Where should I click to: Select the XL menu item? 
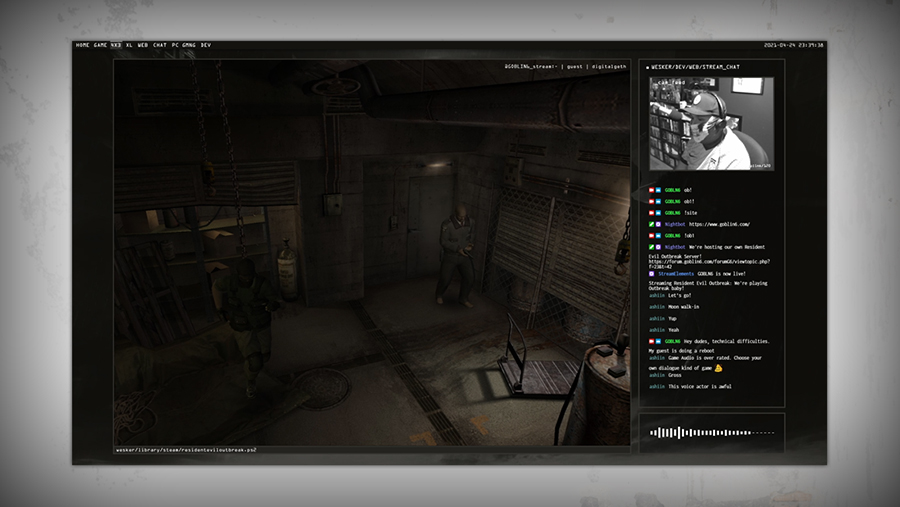click(129, 45)
